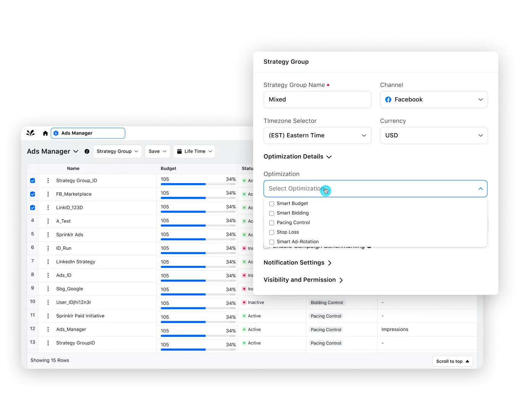
Task: Open row menu for Sprinklr Ads
Action: point(48,235)
